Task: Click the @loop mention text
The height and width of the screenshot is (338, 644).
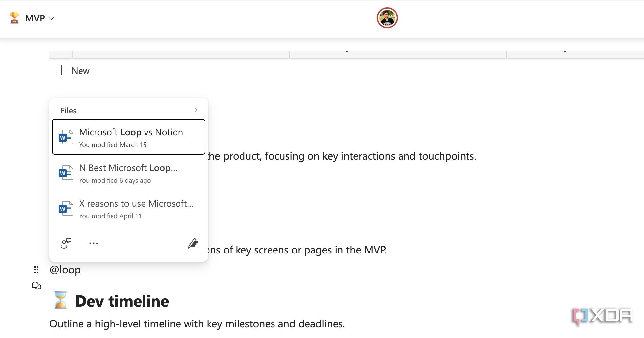Action: coord(66,270)
